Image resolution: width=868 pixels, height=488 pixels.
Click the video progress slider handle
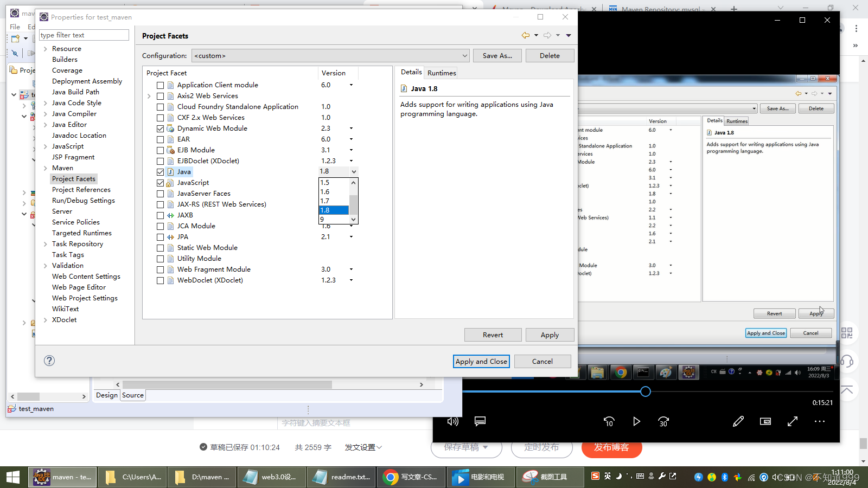645,391
